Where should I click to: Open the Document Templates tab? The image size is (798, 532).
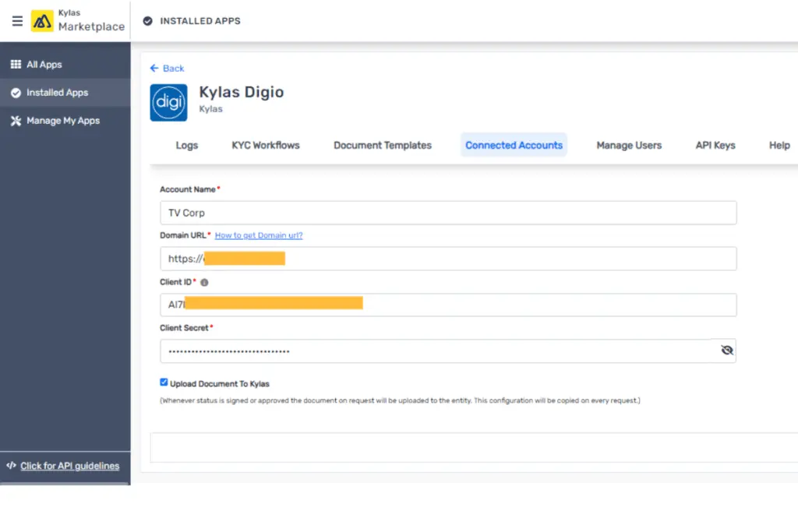coord(382,145)
